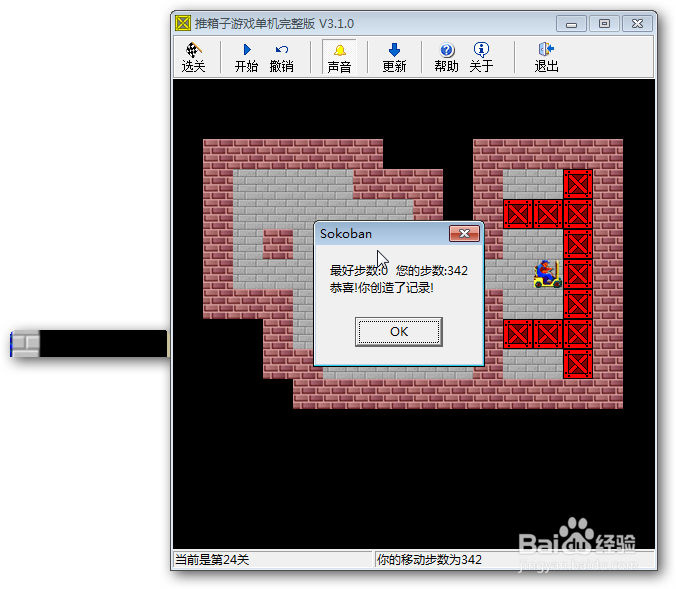Exit the game via 退出
The height and width of the screenshot is (589, 676).
click(x=546, y=57)
